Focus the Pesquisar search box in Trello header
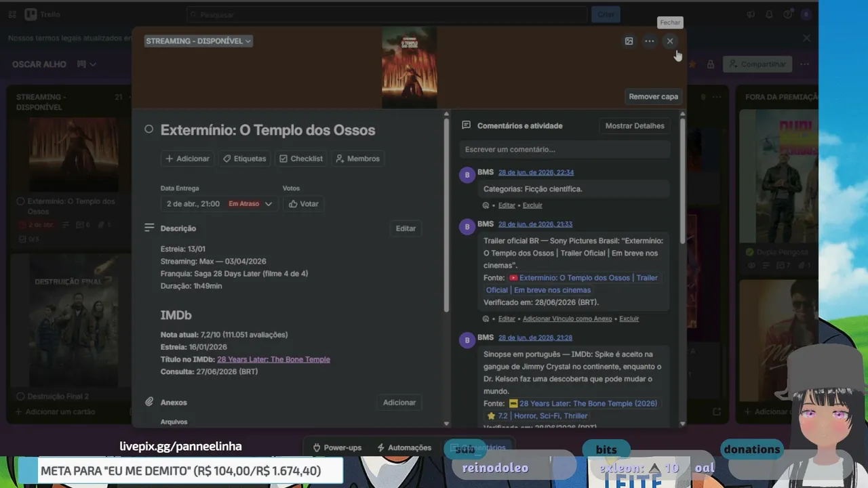The image size is (868, 488). [387, 14]
